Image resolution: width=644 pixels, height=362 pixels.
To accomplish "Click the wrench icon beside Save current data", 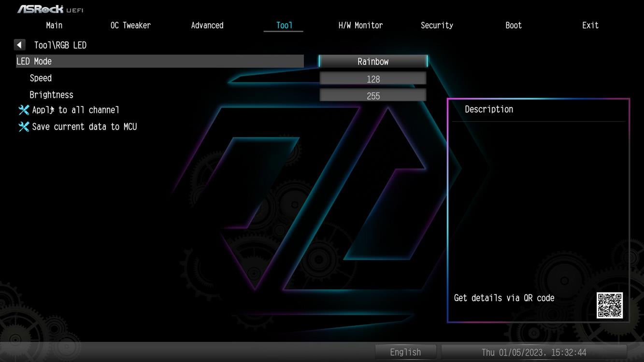I will [x=24, y=127].
